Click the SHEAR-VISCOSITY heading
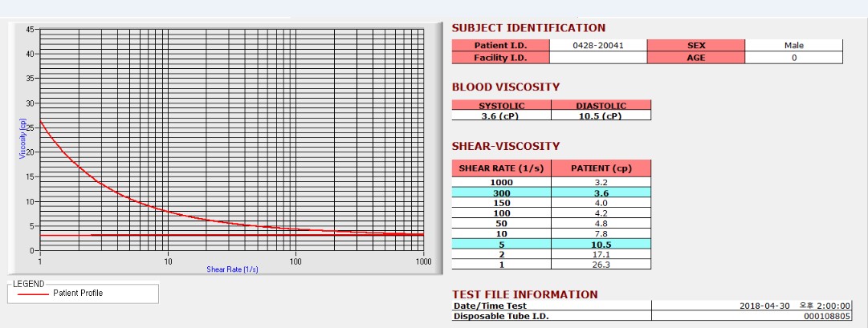The width and height of the screenshot is (868, 328). [x=505, y=146]
